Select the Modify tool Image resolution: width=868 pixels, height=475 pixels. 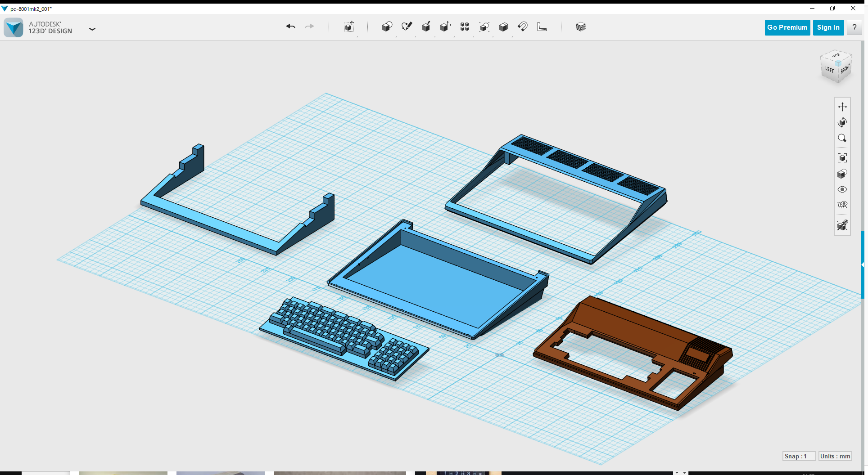point(446,27)
